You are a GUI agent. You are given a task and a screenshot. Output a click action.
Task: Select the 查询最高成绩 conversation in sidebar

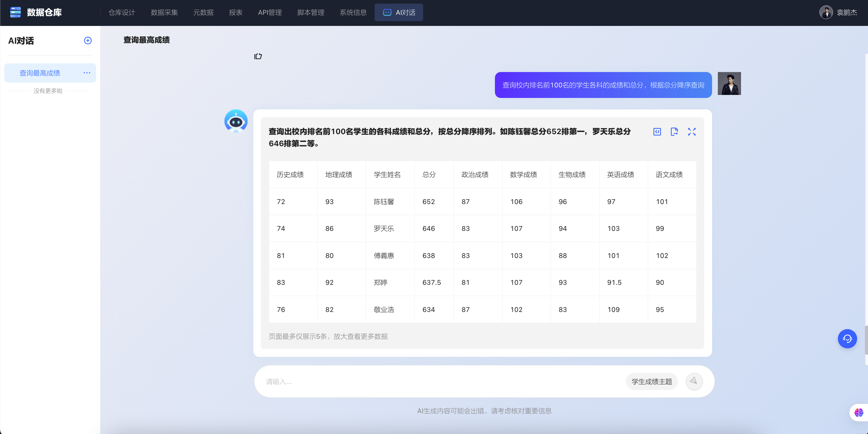point(40,73)
